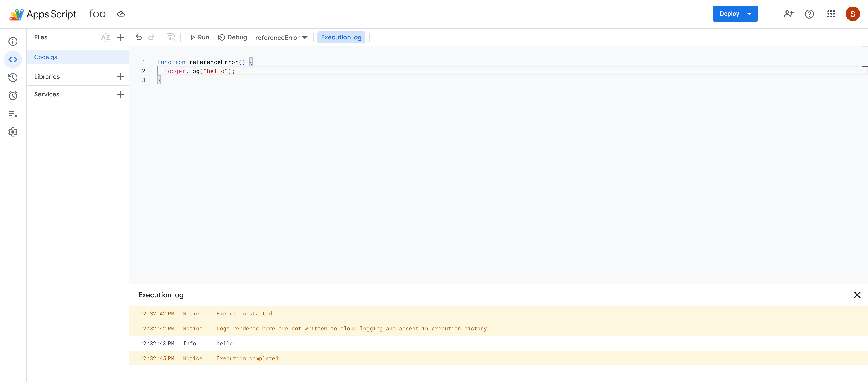Open the project Overview

tap(13, 41)
